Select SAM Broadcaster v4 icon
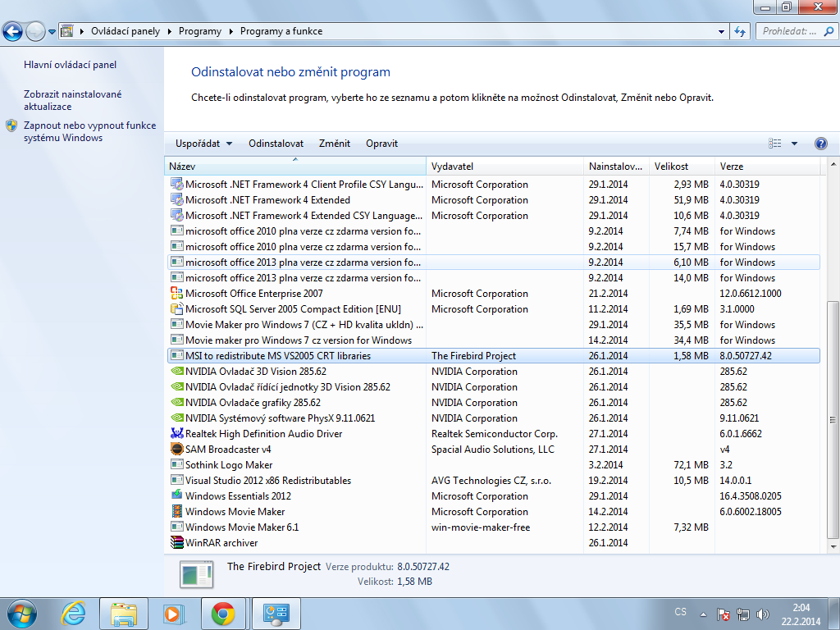The image size is (840, 630). point(177,449)
